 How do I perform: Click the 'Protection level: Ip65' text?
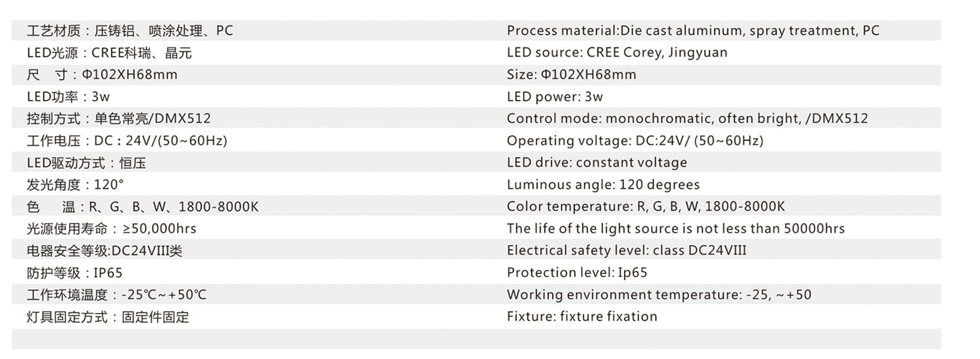click(577, 272)
